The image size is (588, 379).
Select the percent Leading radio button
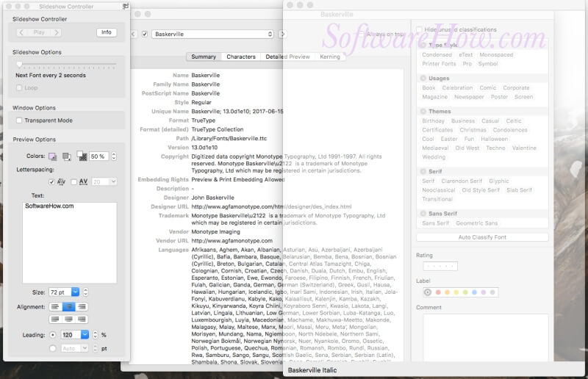pos(53,335)
